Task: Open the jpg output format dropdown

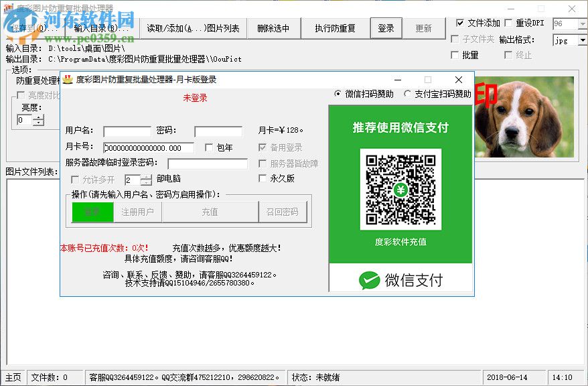Action: [x=581, y=40]
